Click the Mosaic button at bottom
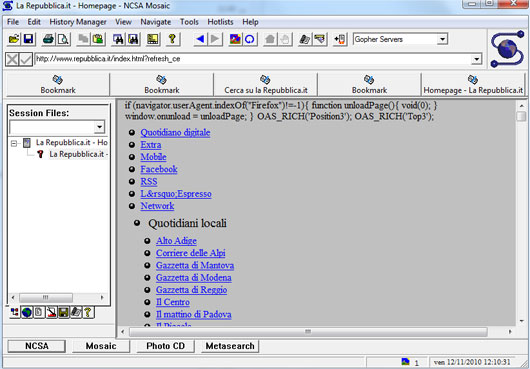Image resolution: width=530 pixels, height=369 pixels. (x=101, y=346)
